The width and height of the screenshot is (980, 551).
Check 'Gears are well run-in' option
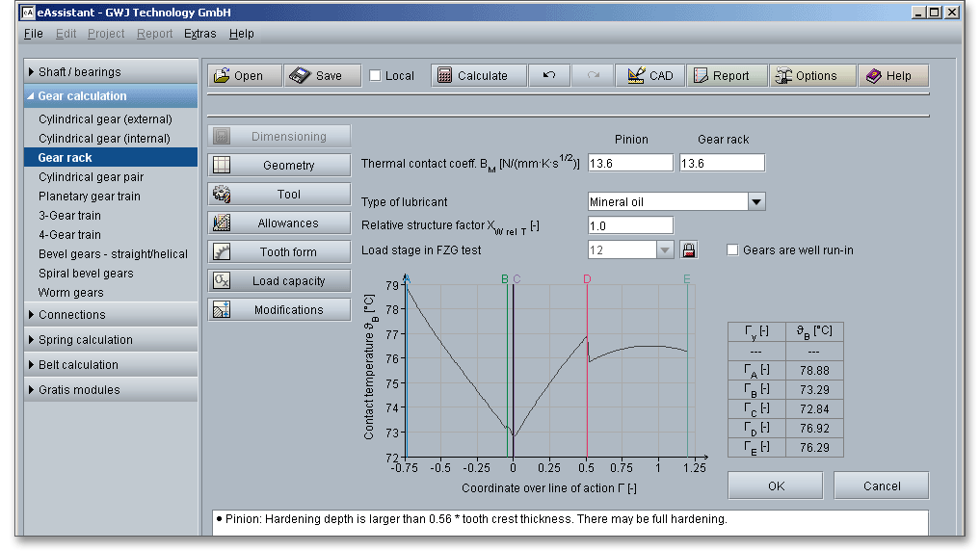click(733, 250)
